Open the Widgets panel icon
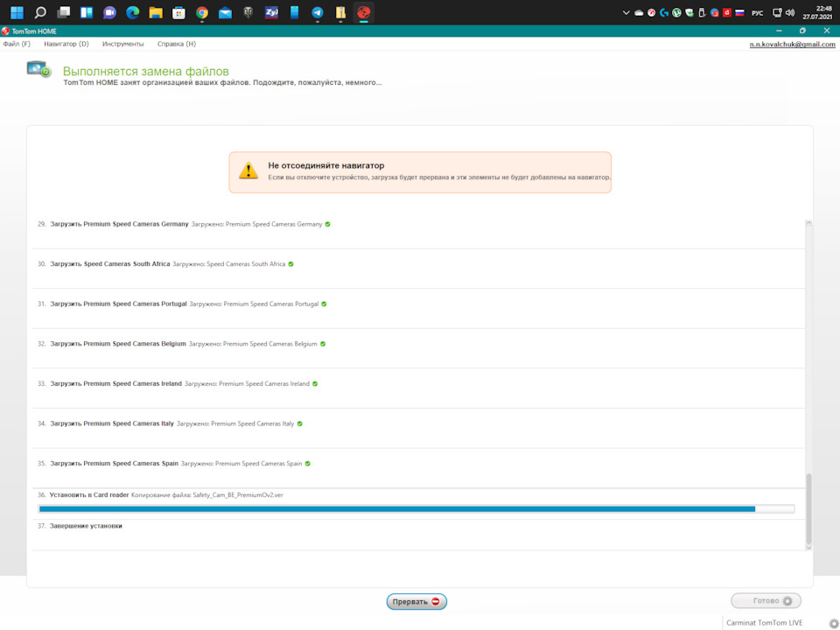 [87, 12]
